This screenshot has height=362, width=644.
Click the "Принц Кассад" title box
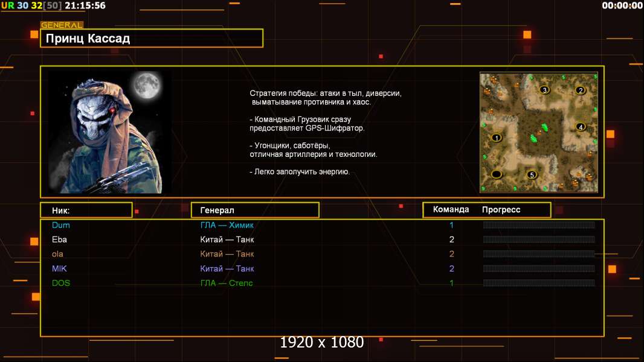[x=152, y=39]
